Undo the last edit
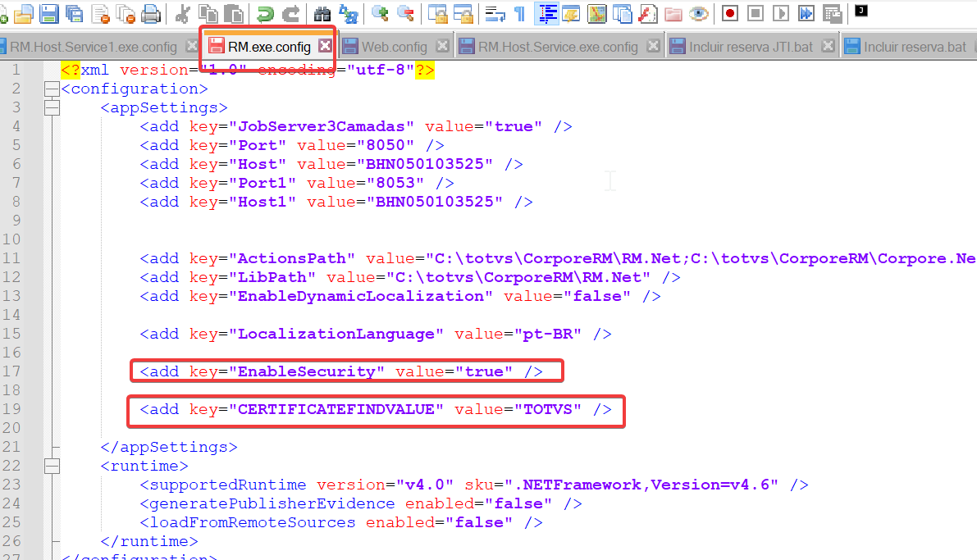Image resolution: width=977 pixels, height=560 pixels. click(265, 14)
